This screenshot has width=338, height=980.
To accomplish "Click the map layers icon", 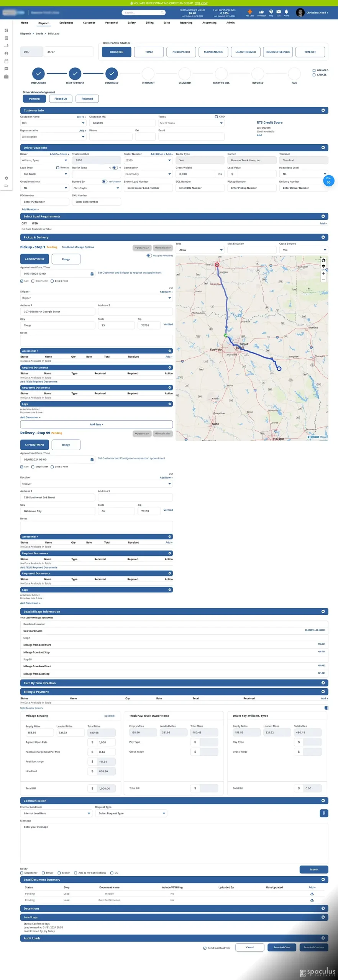I will point(323,266).
